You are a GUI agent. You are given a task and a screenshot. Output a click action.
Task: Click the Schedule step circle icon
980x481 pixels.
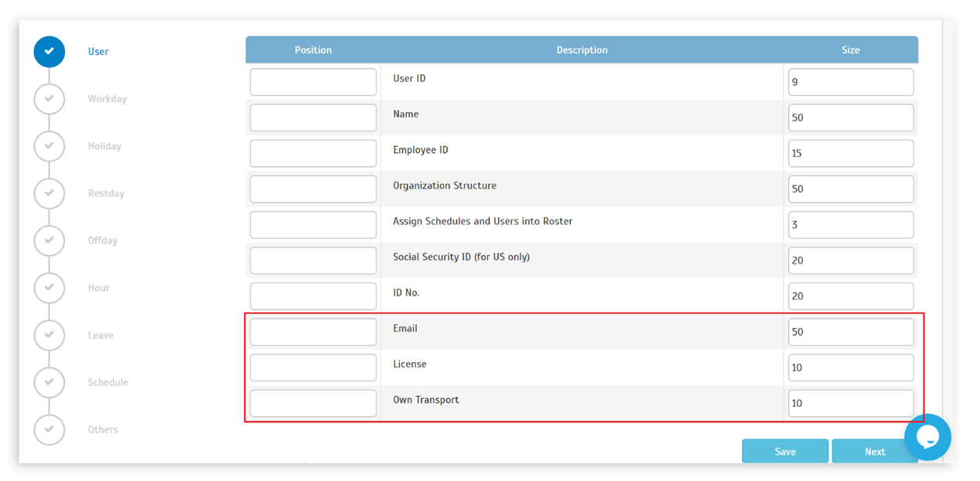click(49, 382)
